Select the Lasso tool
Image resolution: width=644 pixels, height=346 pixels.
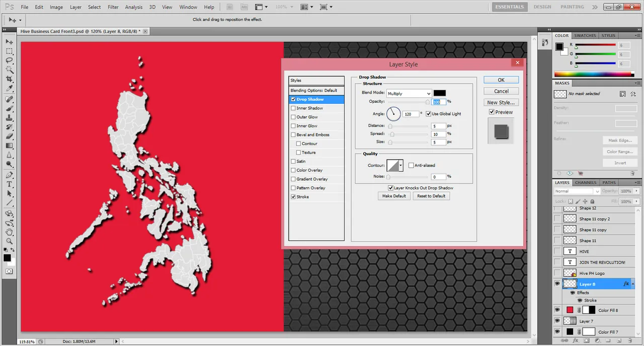click(9, 60)
